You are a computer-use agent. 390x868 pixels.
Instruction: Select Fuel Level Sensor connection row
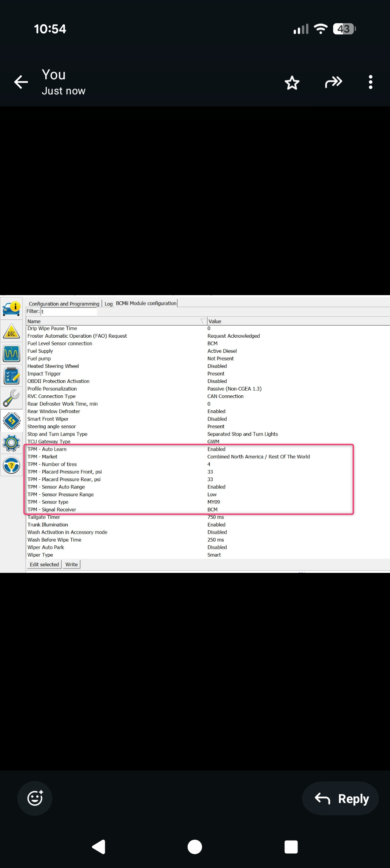[x=208, y=343]
